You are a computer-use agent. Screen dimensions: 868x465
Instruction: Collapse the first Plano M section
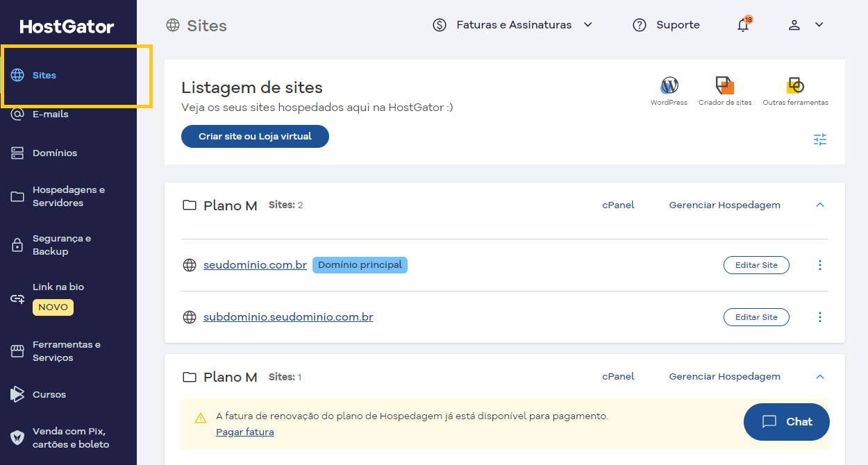click(820, 205)
